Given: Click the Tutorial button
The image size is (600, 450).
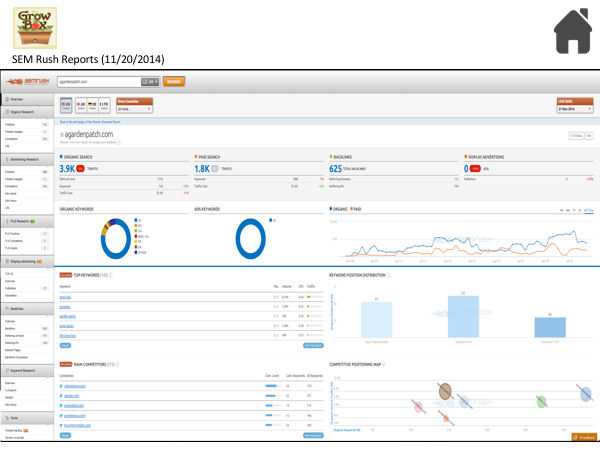Looking at the screenshot, I should click(576, 136).
